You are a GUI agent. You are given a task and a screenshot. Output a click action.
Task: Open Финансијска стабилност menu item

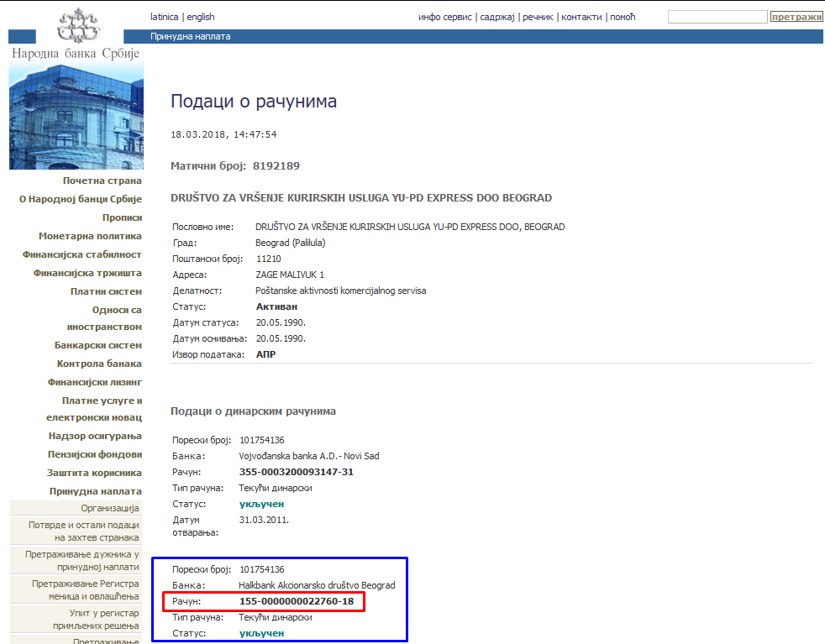tap(81, 254)
